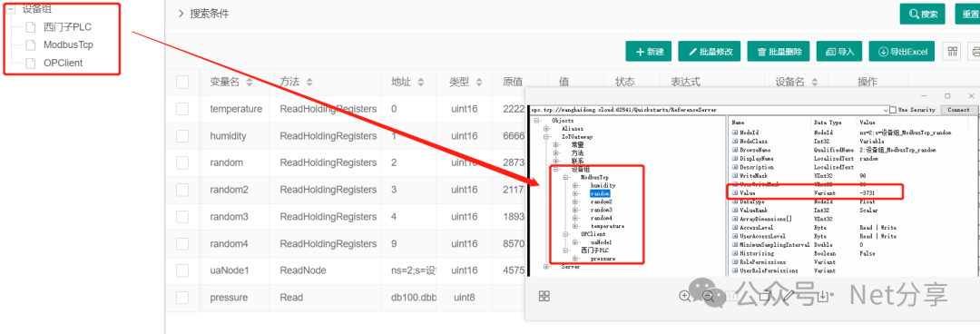The height and width of the screenshot is (334, 980).
Task: Click the 导出Excel export button
Action: (x=902, y=52)
